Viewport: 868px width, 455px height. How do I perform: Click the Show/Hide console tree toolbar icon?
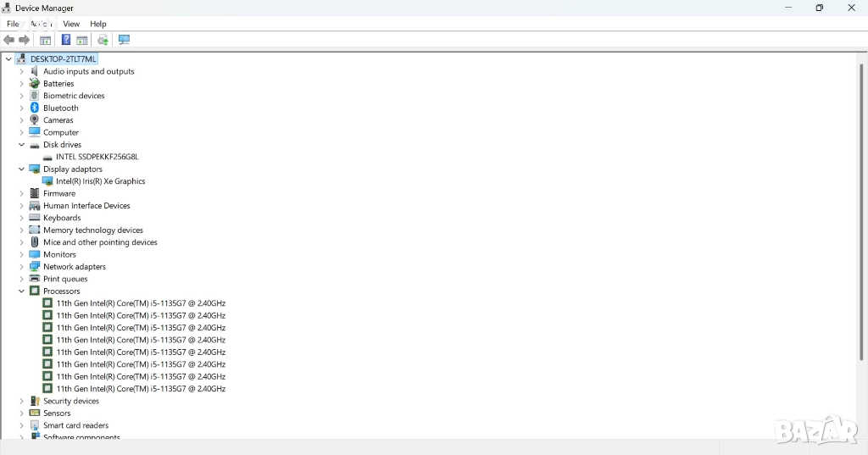click(45, 40)
